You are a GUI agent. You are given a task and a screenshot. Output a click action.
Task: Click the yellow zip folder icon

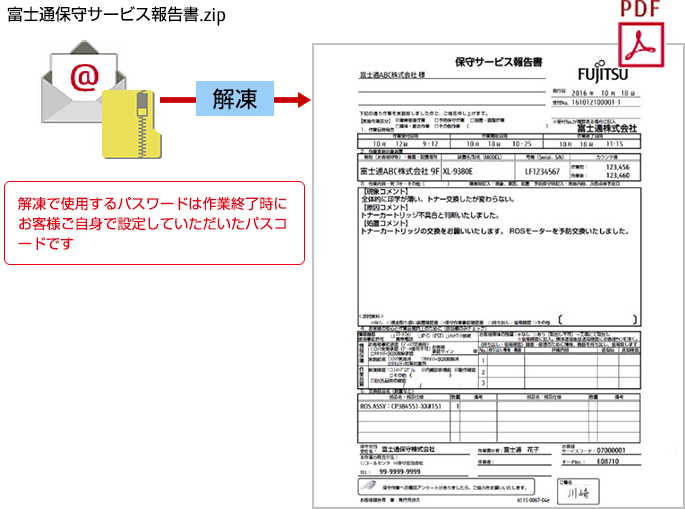point(132,124)
